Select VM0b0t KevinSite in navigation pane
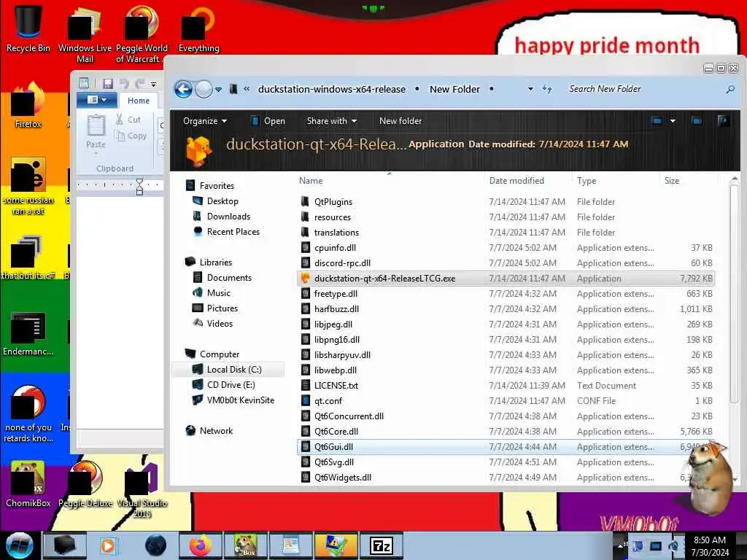Viewport: 747px width, 560px height. pos(241,400)
